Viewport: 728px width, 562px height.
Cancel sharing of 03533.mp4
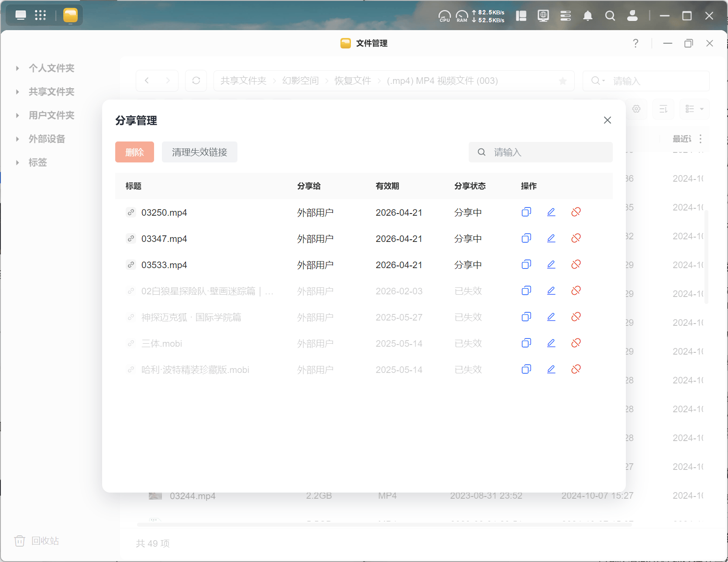point(576,265)
